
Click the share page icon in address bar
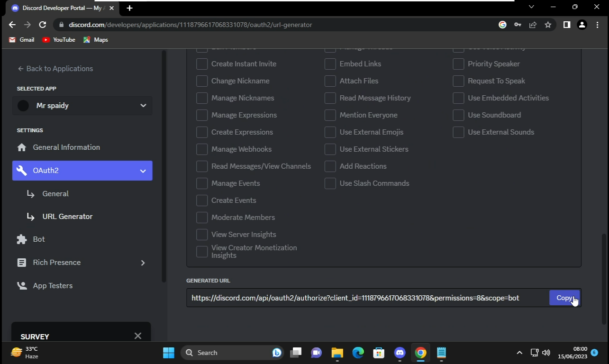click(533, 25)
